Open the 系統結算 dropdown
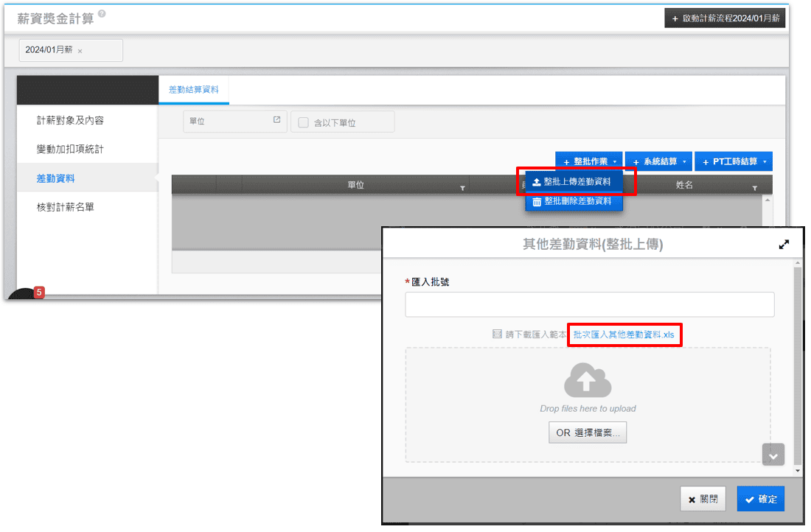 658,161
